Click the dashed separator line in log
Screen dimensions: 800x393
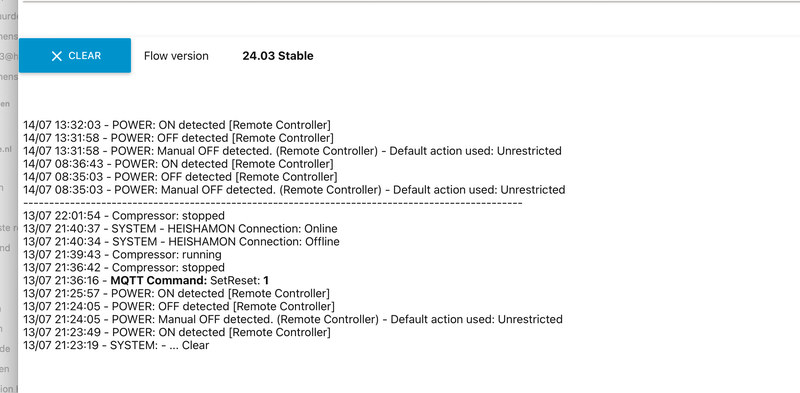[x=273, y=203]
